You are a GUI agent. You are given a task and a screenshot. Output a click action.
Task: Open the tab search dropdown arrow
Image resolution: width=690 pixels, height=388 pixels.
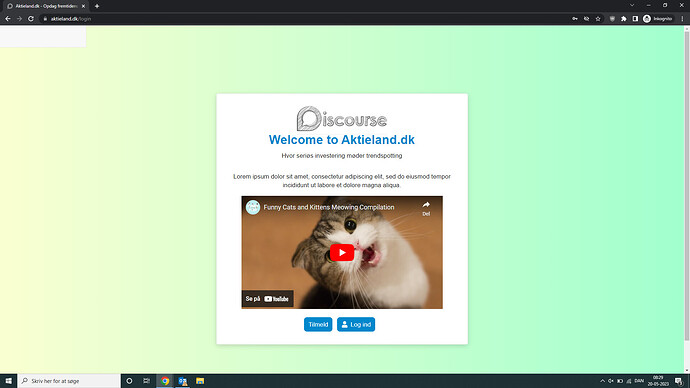[632, 5]
